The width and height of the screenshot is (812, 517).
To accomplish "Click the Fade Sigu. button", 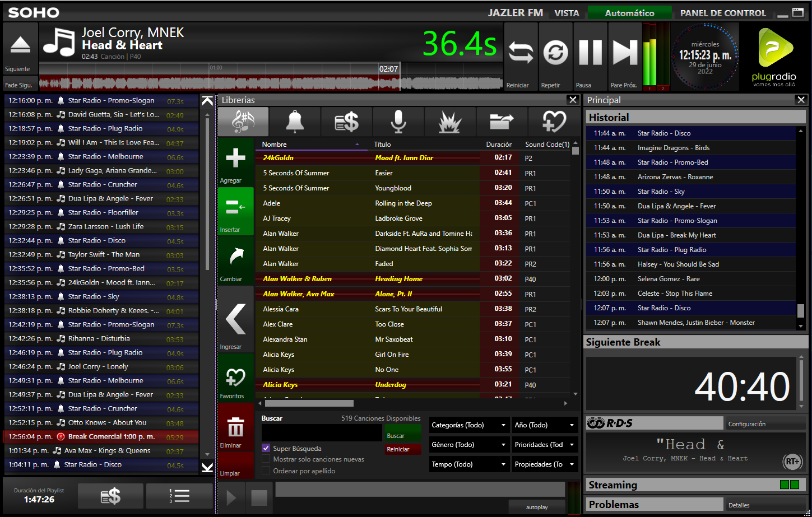I will (x=21, y=85).
